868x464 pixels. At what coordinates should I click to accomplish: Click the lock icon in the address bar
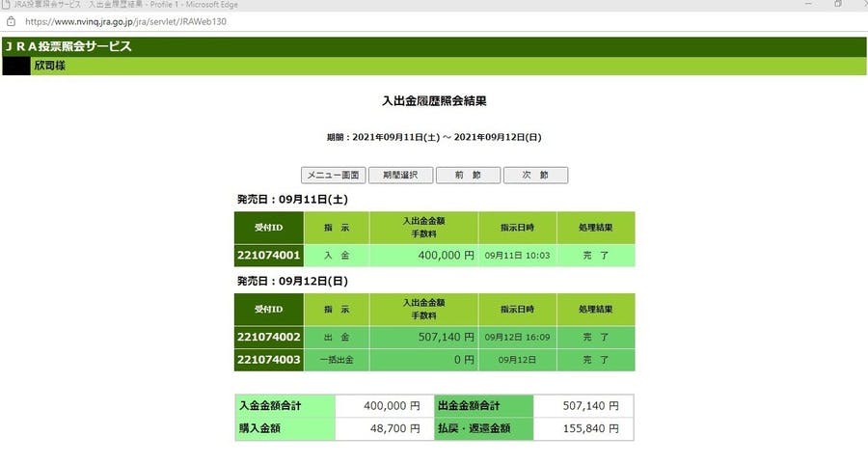(x=11, y=20)
